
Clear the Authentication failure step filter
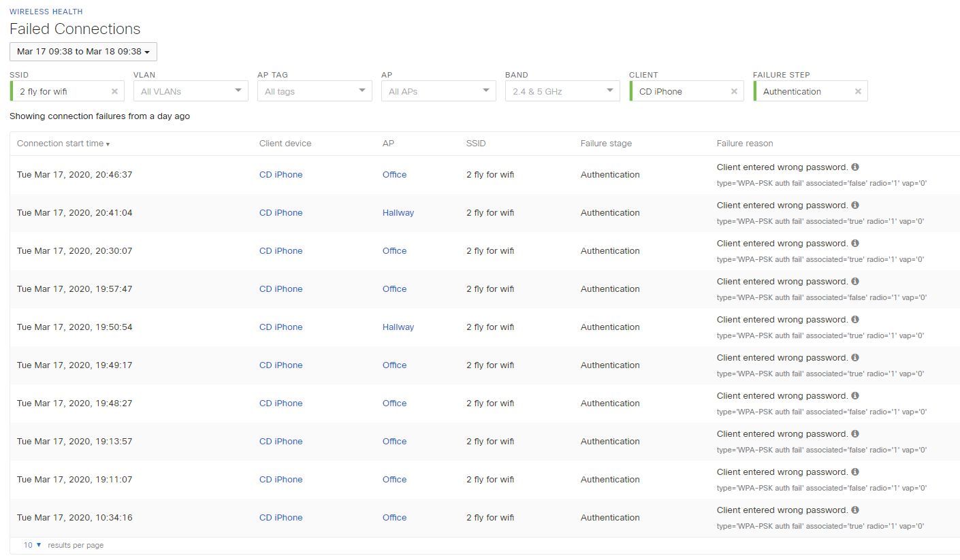858,91
